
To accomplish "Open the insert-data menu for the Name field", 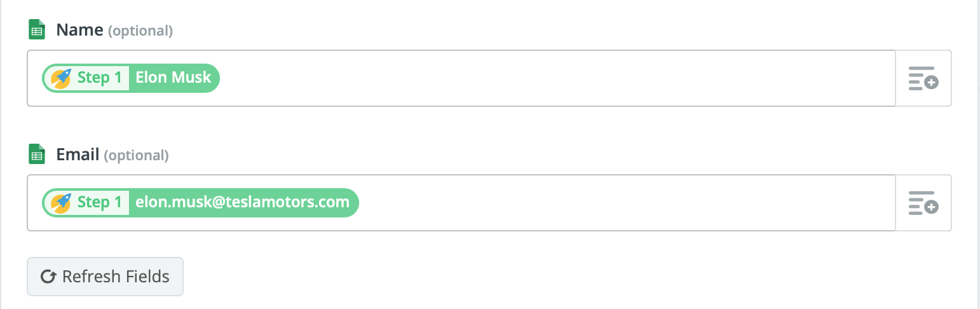I will coord(923,78).
